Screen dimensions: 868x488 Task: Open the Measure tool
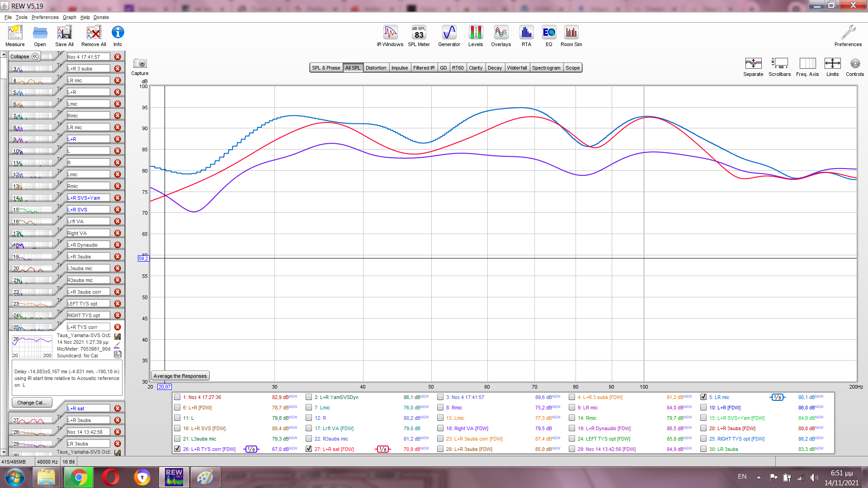(15, 36)
